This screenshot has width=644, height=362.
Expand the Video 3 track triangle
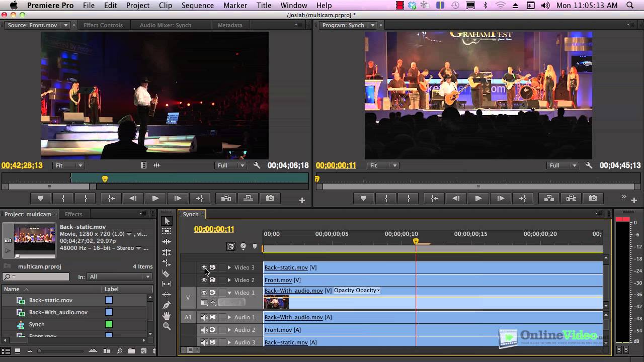click(x=229, y=267)
